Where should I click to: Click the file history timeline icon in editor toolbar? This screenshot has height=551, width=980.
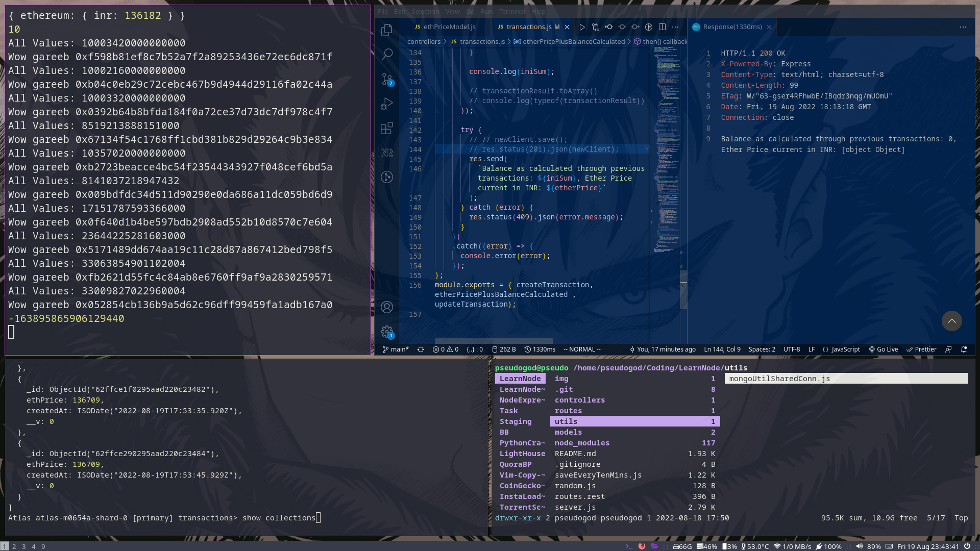click(x=649, y=27)
